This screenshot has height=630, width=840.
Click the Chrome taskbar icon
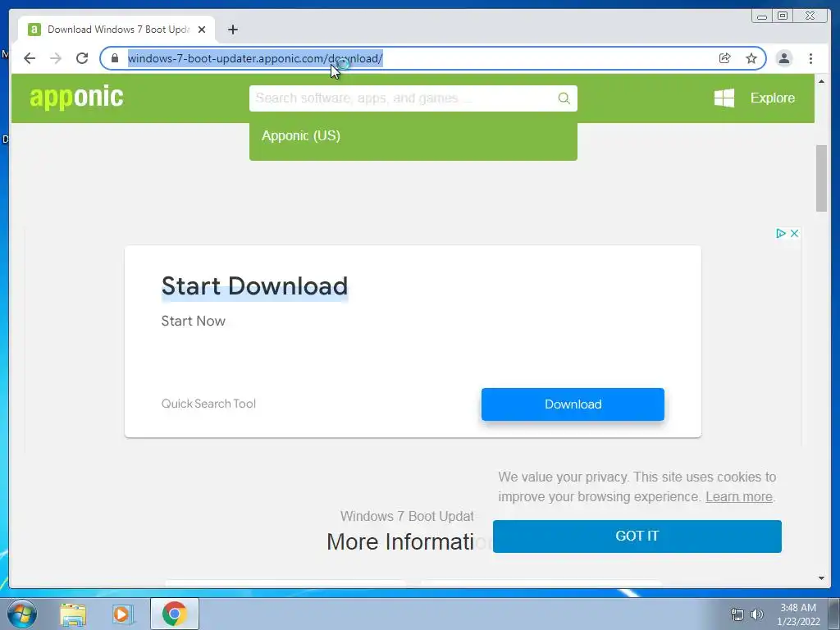click(175, 614)
